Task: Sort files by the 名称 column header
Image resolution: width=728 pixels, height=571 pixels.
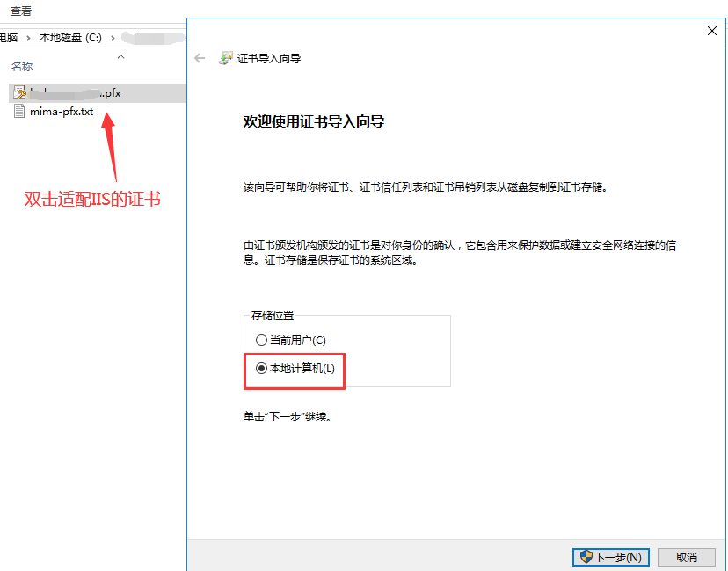Action: pyautogui.click(x=22, y=67)
